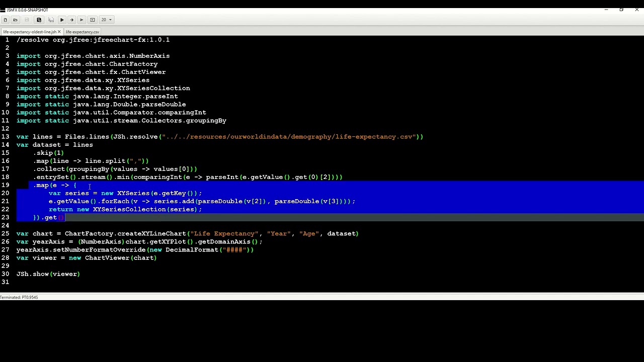Click the setNumberFormatOverride line
Viewport: 644px width, 362px height.
click(135, 249)
